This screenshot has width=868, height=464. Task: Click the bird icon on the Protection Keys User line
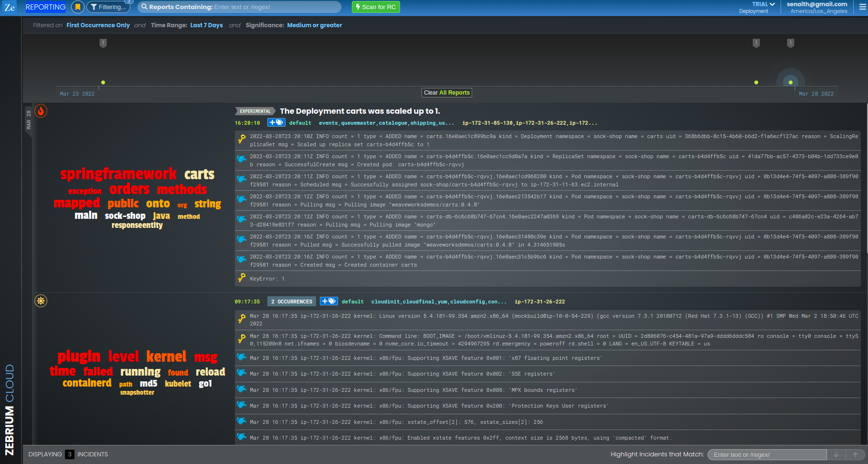pos(242,405)
